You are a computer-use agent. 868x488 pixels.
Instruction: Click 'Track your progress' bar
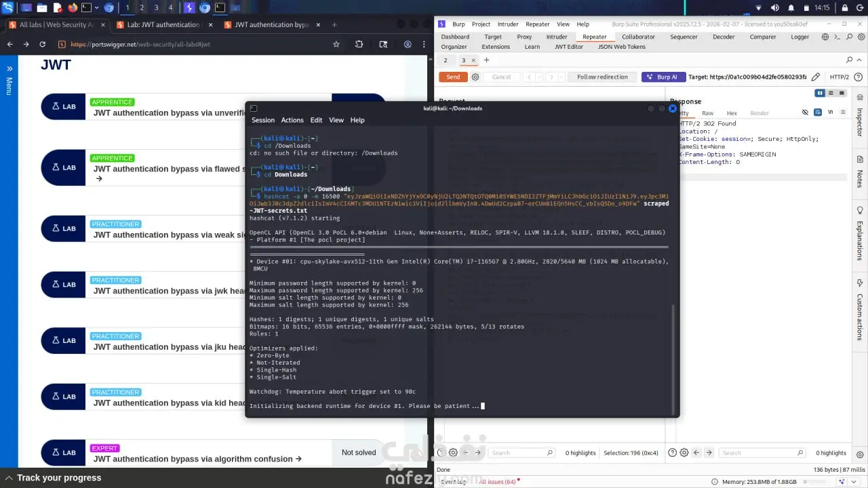(59, 478)
